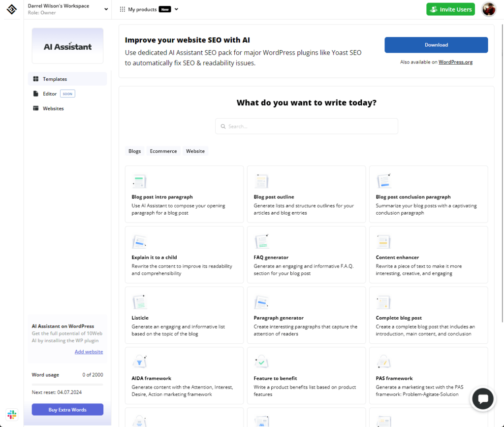504x427 pixels.
Task: Click the AI Assistant on WordPress heading
Action: point(63,326)
